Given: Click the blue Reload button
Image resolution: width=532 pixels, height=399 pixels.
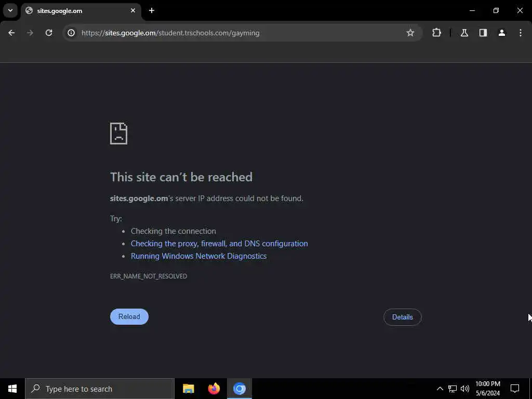Looking at the screenshot, I should 129,316.
